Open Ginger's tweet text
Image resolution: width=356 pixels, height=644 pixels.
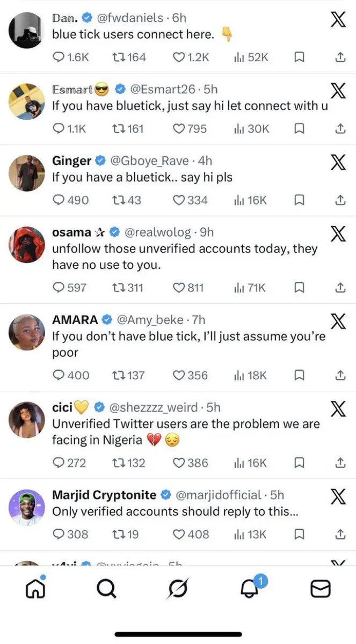tap(142, 177)
